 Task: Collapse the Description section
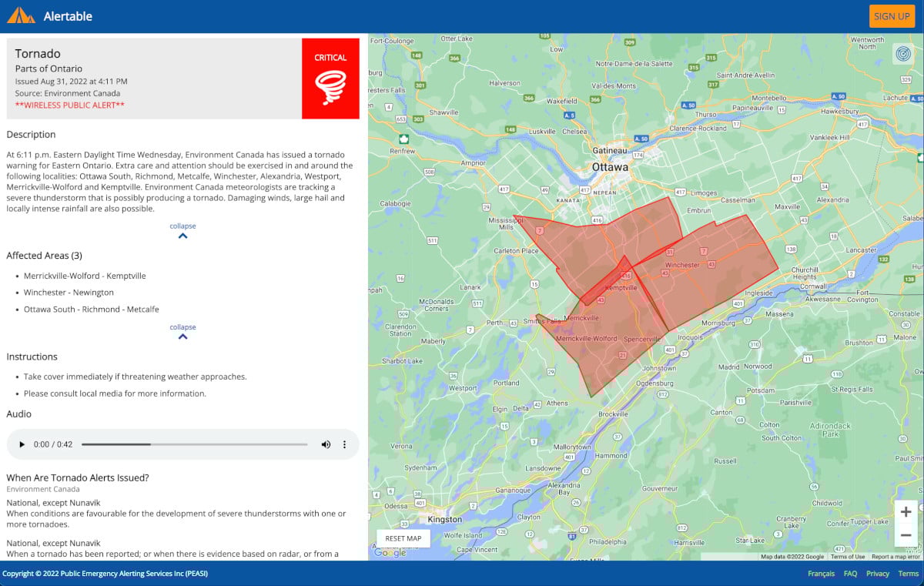tap(182, 229)
